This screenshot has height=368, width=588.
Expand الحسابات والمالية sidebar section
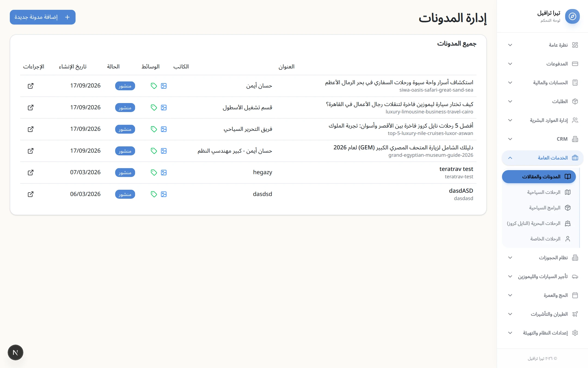pos(543,83)
